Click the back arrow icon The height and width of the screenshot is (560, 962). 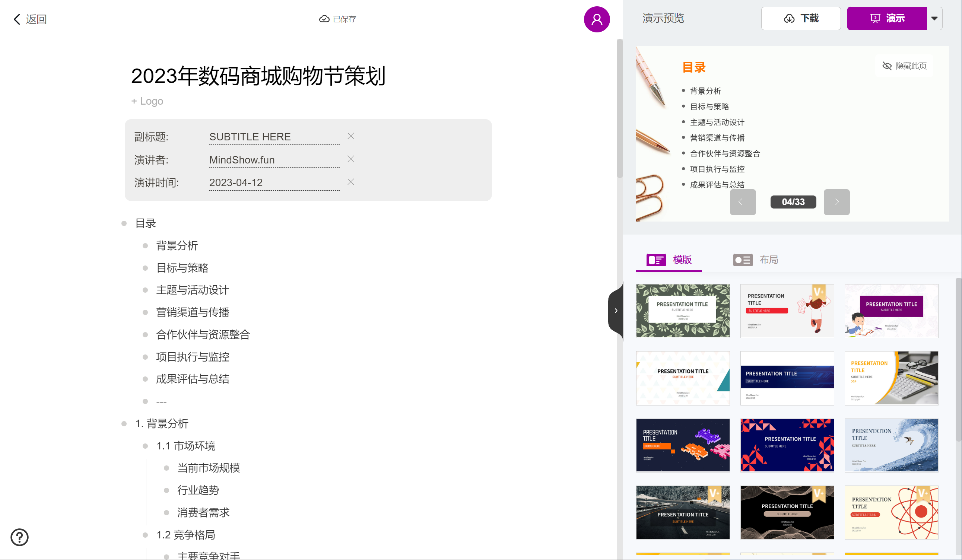[17, 19]
